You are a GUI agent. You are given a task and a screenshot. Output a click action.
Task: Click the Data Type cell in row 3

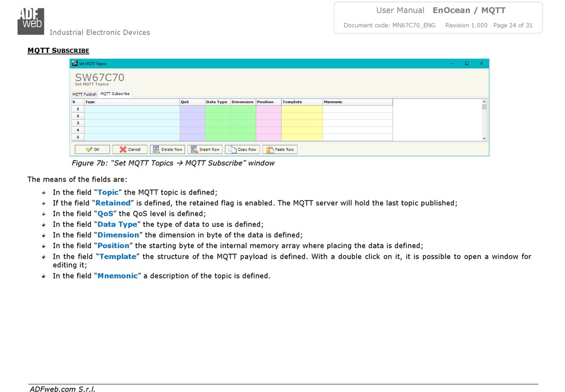coord(218,123)
